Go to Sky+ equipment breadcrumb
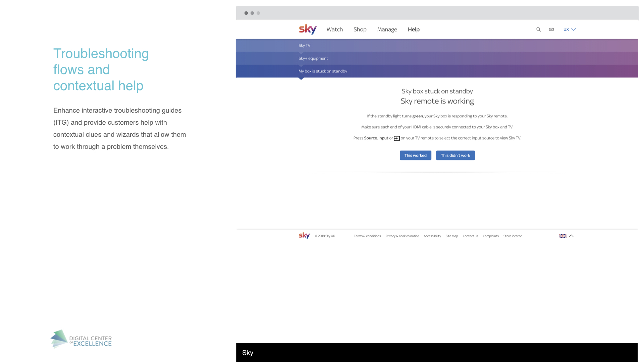Image resolution: width=644 pixels, height=362 pixels. coord(313,58)
